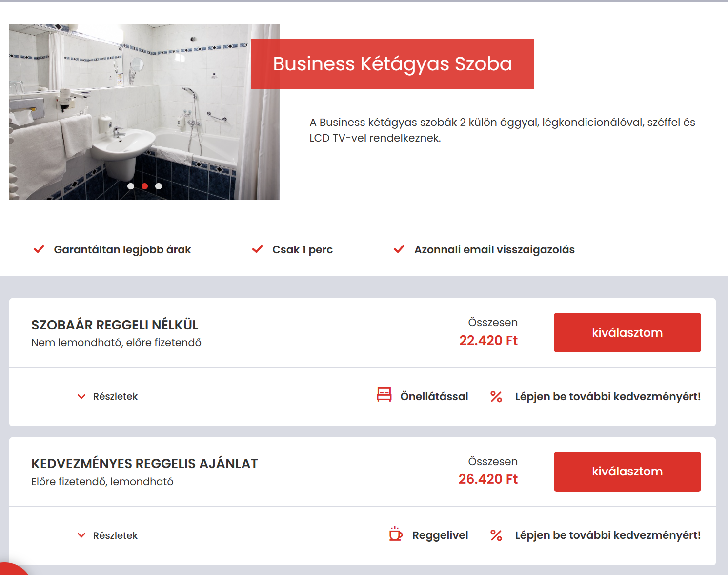Select the active red carousel dot

(144, 186)
